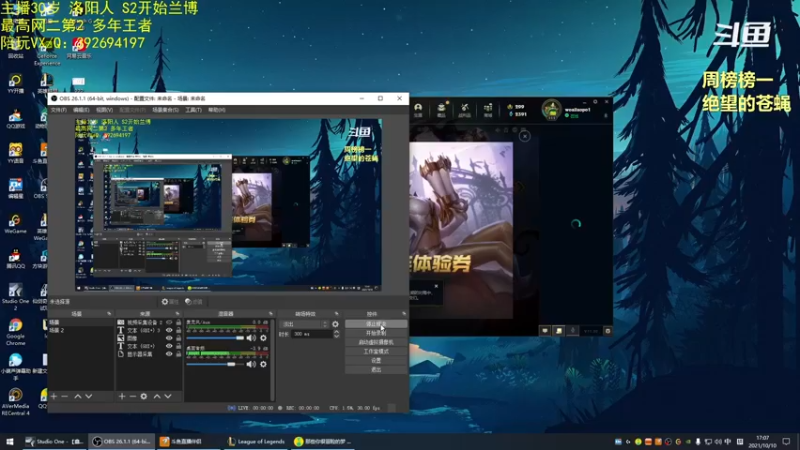Click the summoner profile avatar
This screenshot has width=800, height=450.
coord(552,110)
